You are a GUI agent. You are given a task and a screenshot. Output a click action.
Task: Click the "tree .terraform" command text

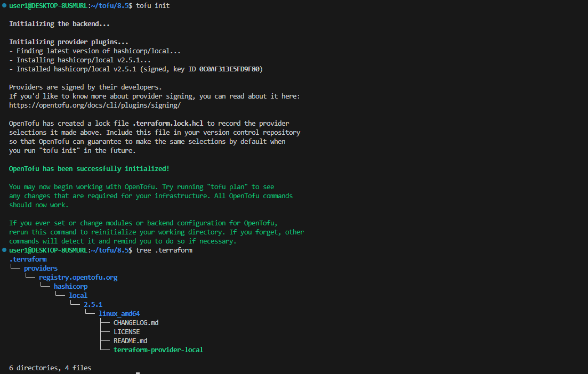[x=164, y=250]
